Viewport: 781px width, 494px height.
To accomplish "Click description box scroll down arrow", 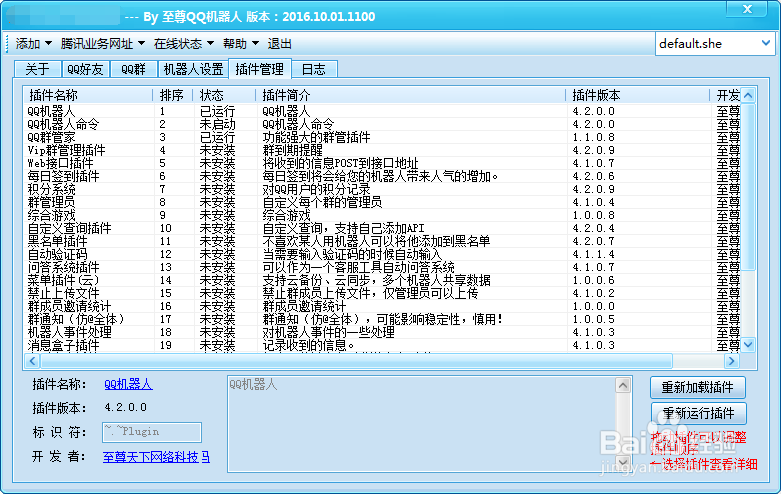I will [x=623, y=463].
